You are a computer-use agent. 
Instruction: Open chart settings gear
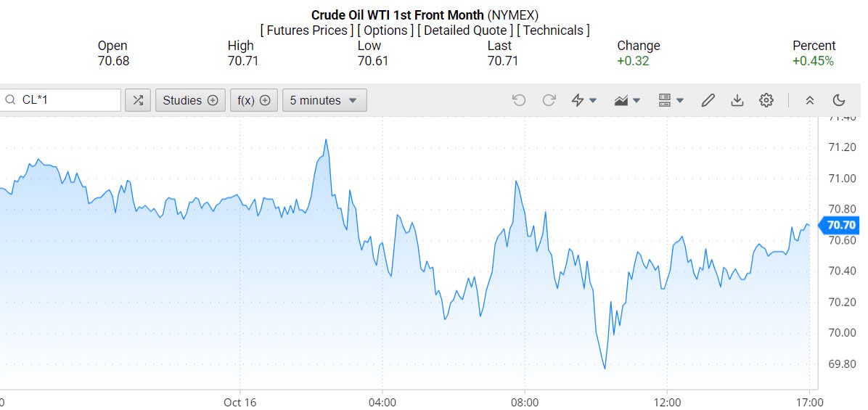tap(766, 100)
